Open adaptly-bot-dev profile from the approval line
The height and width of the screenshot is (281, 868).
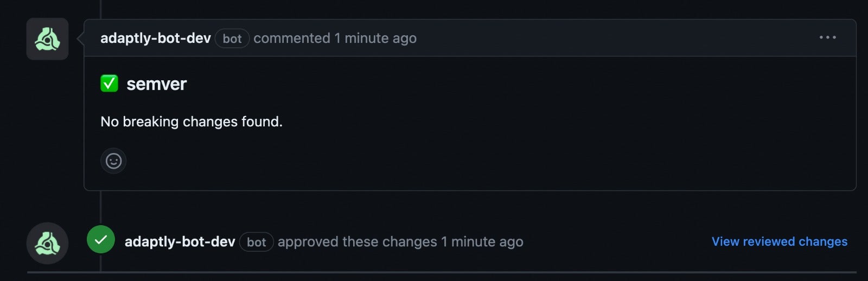click(180, 241)
